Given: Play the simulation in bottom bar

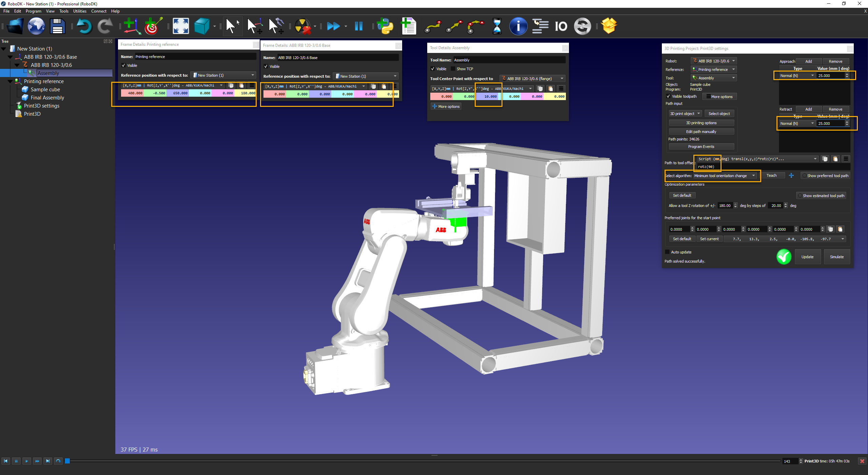Looking at the screenshot, I should [27, 461].
